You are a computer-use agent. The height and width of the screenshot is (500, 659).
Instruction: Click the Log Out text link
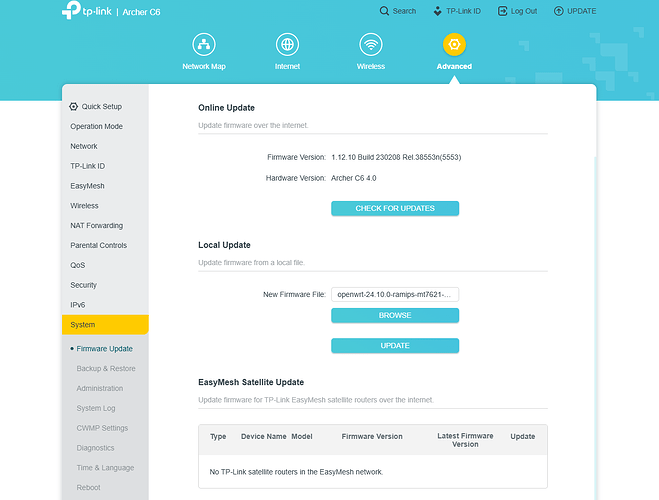pyautogui.click(x=524, y=11)
